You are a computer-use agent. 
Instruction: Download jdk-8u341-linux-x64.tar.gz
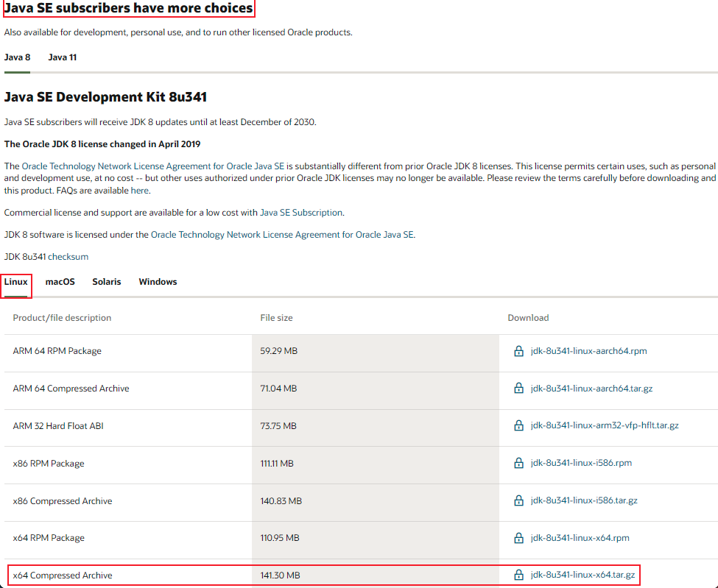click(583, 575)
